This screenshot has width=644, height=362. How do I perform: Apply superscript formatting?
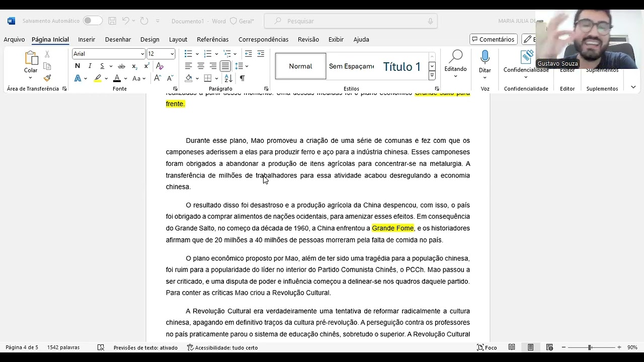[146, 66]
